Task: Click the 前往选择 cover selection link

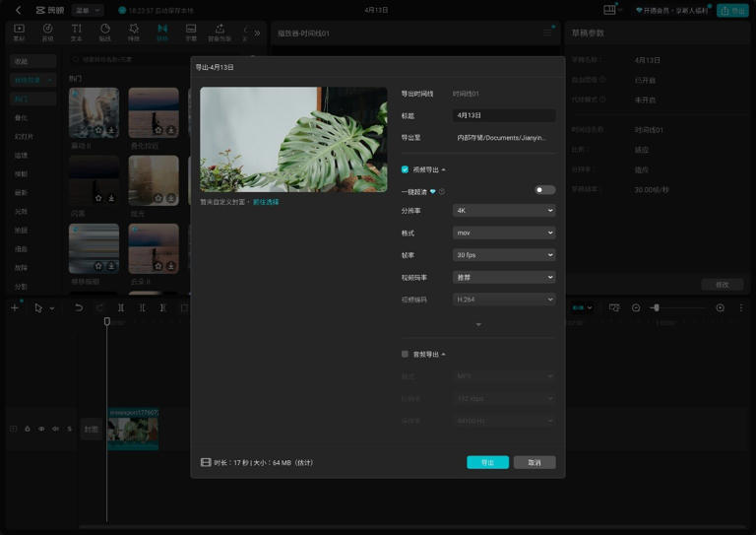Action: click(x=266, y=202)
